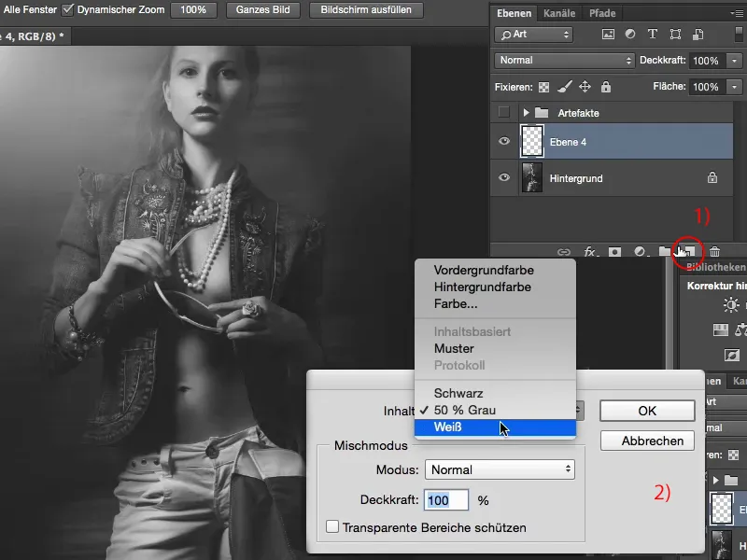The width and height of the screenshot is (747, 560).
Task: Show the Artefakte group visibility box
Action: [x=503, y=112]
